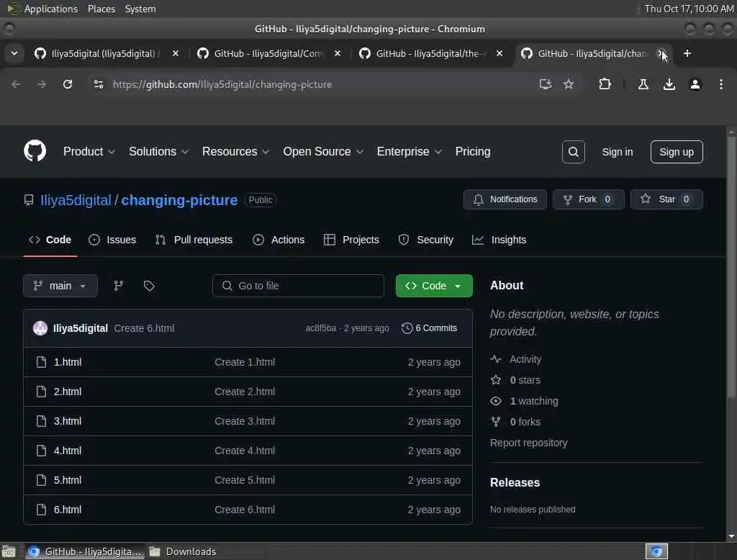Reload the page with the refresh icon
This screenshot has width=737, height=560.
point(68,84)
